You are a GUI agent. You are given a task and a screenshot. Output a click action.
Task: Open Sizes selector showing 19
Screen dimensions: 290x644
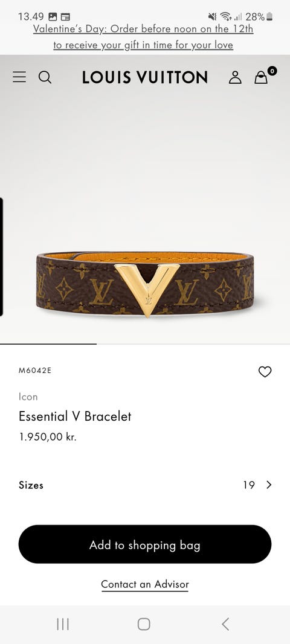[145, 485]
